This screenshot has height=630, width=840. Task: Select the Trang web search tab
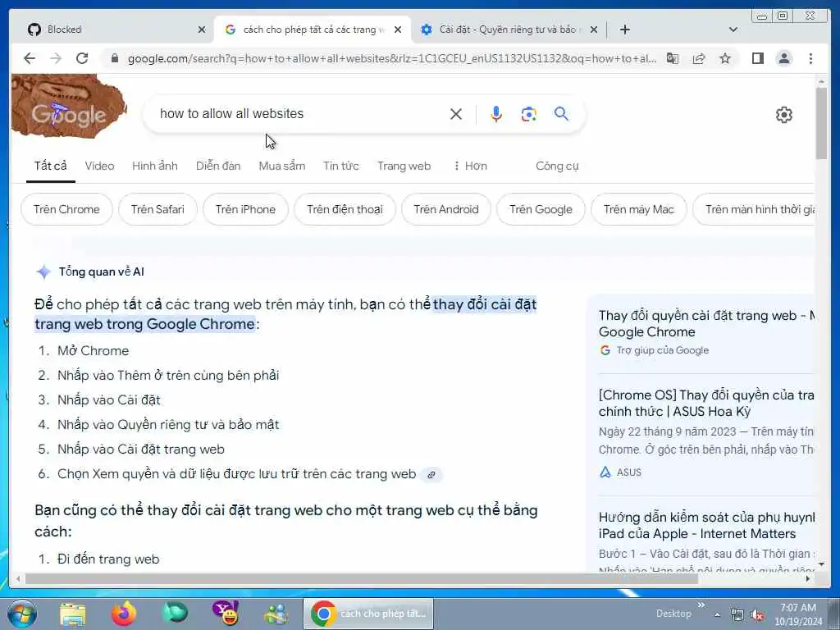pos(404,166)
